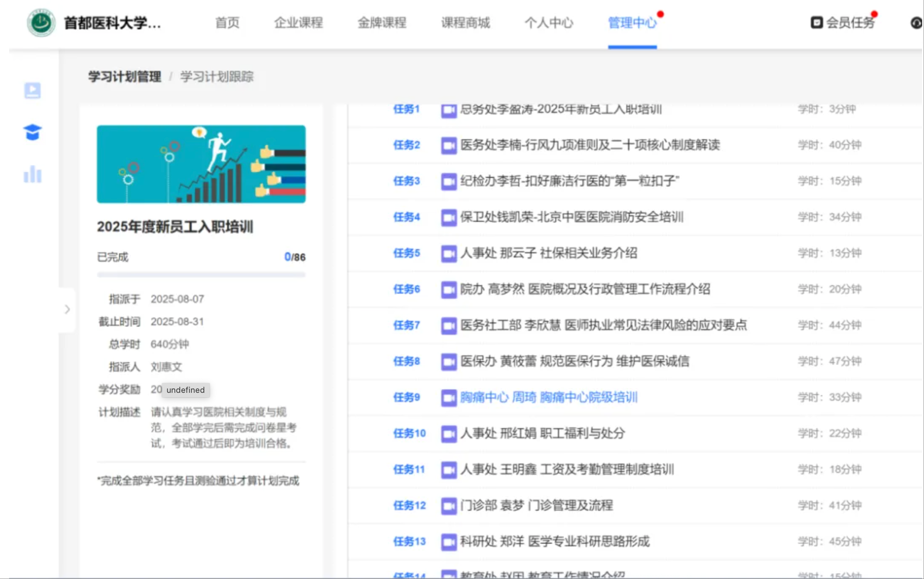Click the 会员任务 icon in the header

click(816, 23)
